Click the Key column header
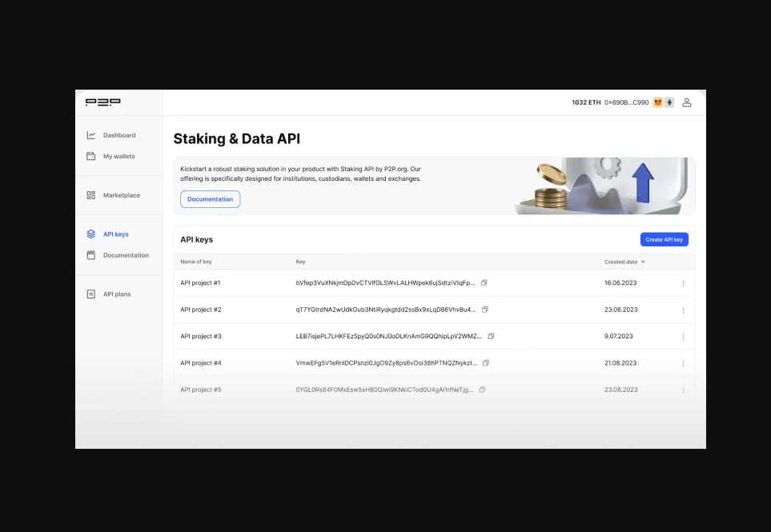 [x=300, y=262]
